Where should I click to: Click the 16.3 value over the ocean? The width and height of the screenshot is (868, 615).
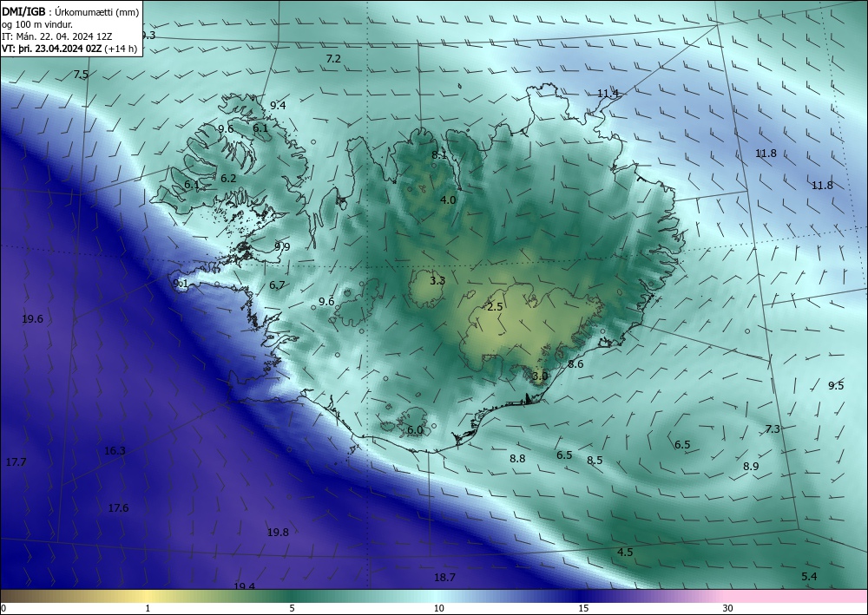point(115,451)
